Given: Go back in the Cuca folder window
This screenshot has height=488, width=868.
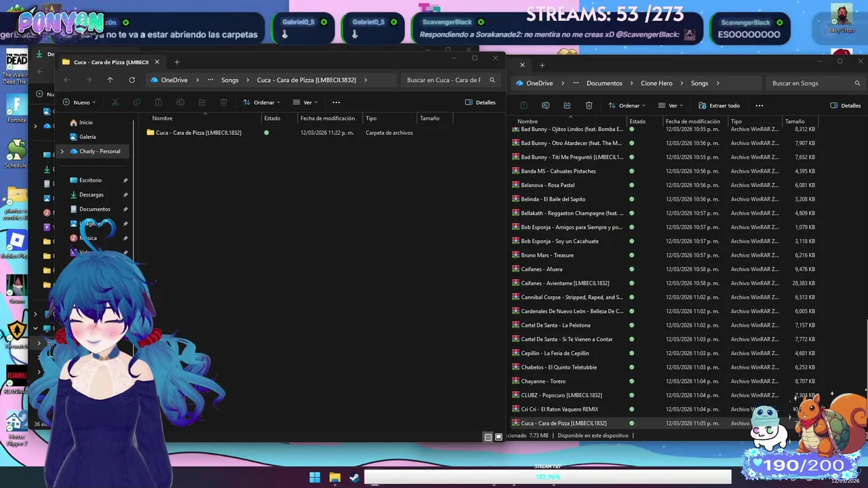Looking at the screenshot, I should [x=66, y=80].
